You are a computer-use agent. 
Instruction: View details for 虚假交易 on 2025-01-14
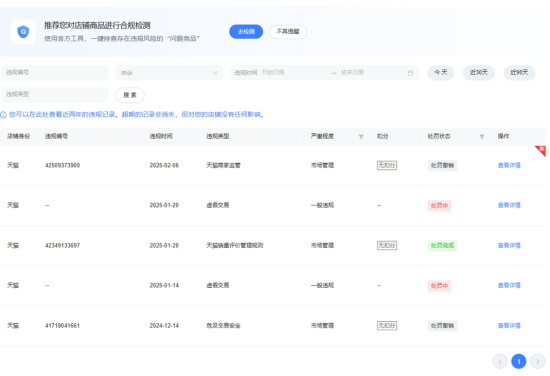(509, 286)
